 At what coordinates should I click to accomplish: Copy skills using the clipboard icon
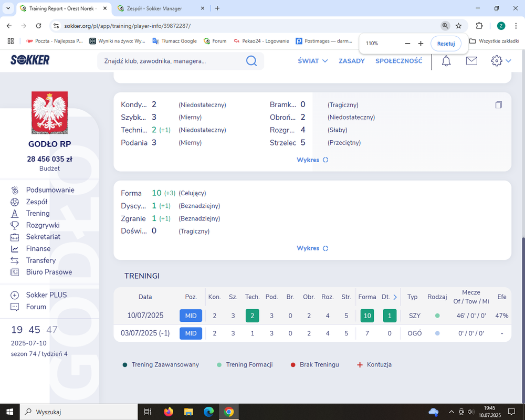[x=499, y=105]
